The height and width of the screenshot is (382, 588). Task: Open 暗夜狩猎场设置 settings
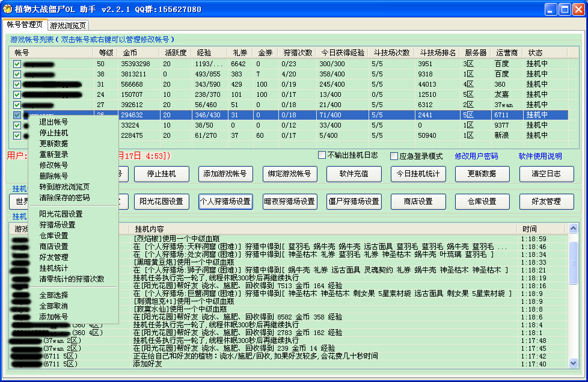click(x=289, y=202)
